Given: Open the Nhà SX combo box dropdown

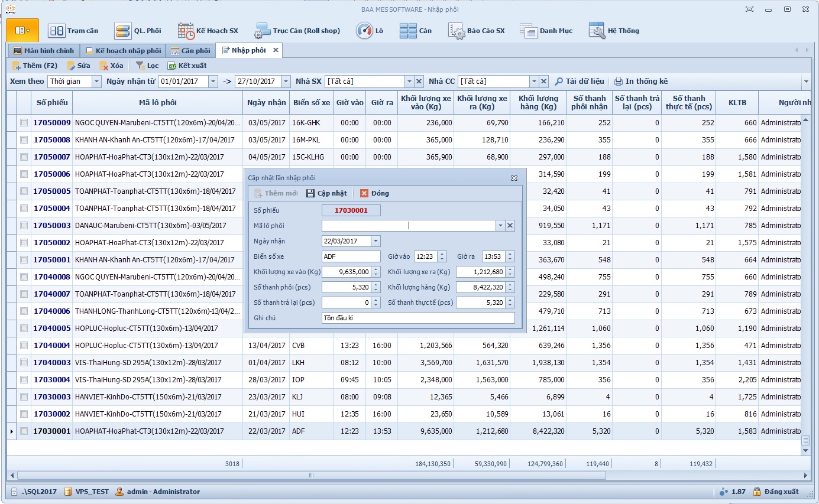Looking at the screenshot, I should (x=409, y=82).
